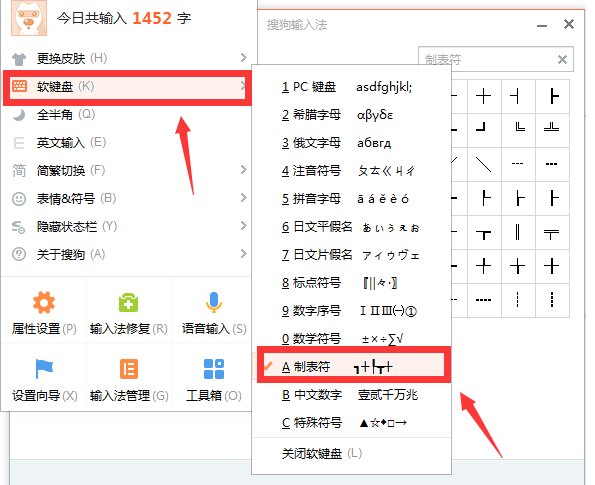Open 工具箱 blue grid icon
Image resolution: width=595 pixels, height=485 pixels.
[x=214, y=369]
